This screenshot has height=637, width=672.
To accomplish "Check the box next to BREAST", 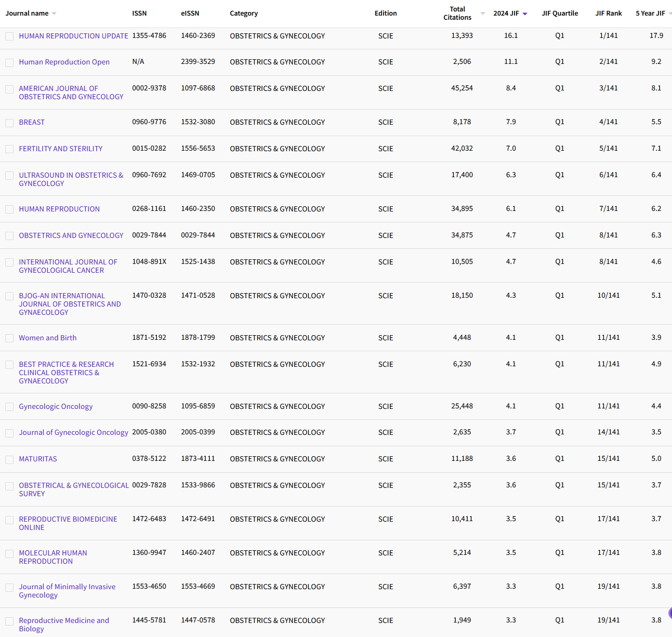I will coord(9,123).
